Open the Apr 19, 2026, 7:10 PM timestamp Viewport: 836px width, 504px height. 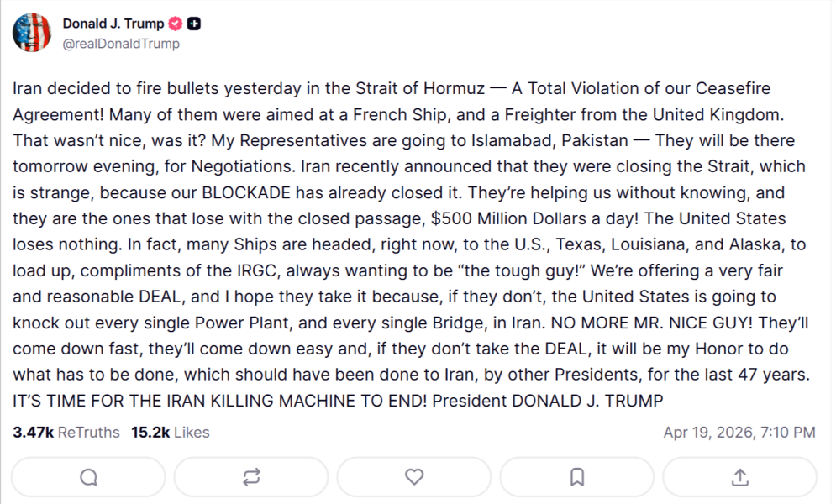pos(739,432)
